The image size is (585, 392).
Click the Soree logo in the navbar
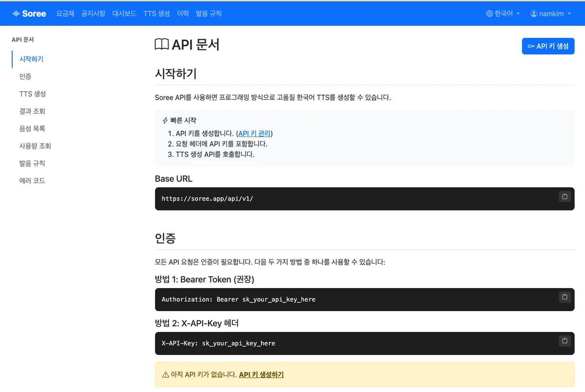29,14
